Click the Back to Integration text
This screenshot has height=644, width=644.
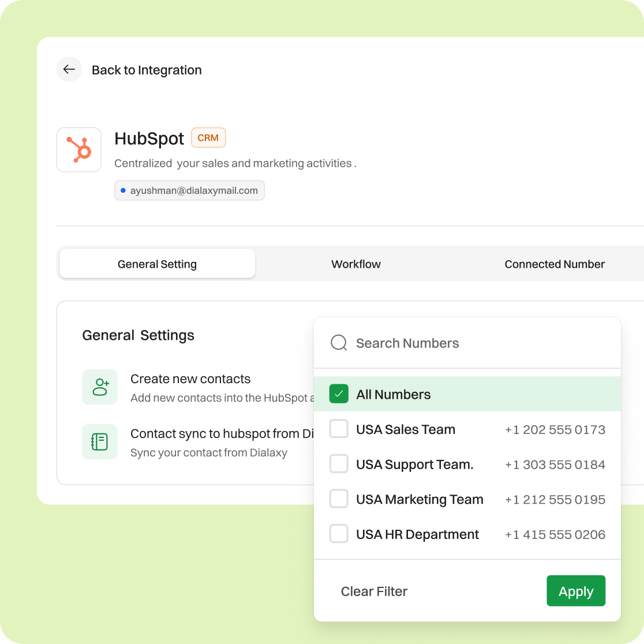147,70
